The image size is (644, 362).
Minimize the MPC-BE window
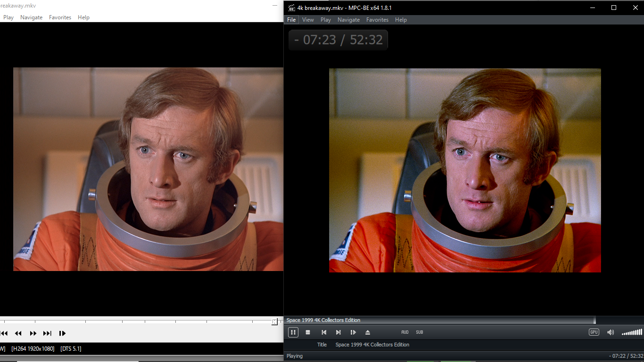click(592, 8)
